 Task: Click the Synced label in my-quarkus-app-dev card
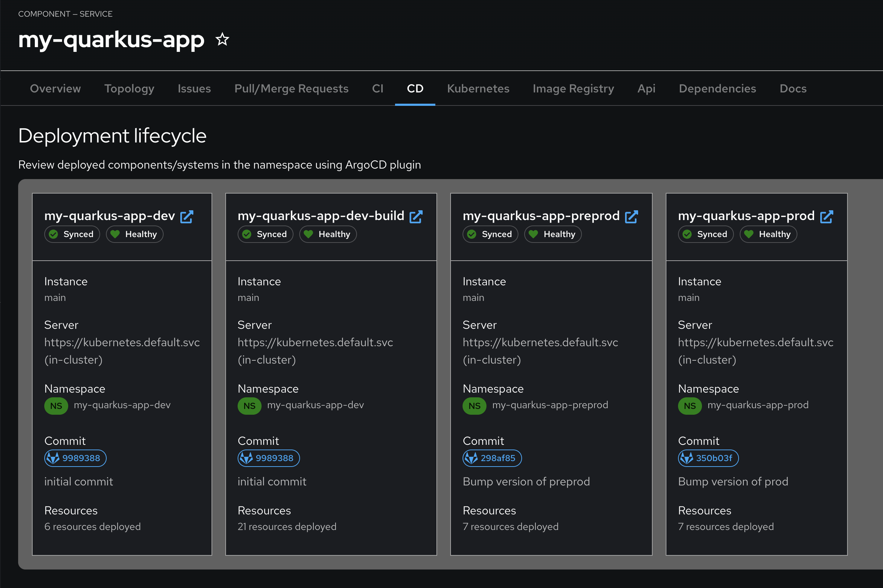pyautogui.click(x=78, y=235)
